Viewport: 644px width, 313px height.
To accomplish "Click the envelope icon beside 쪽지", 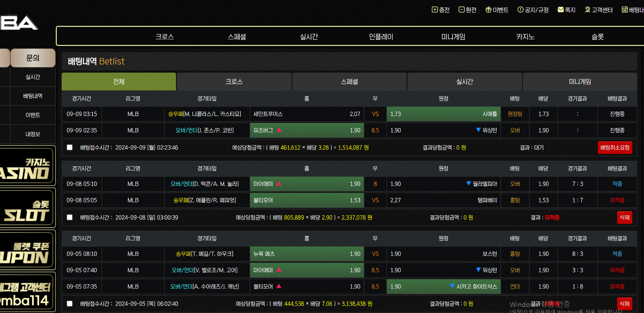I will pos(561,10).
